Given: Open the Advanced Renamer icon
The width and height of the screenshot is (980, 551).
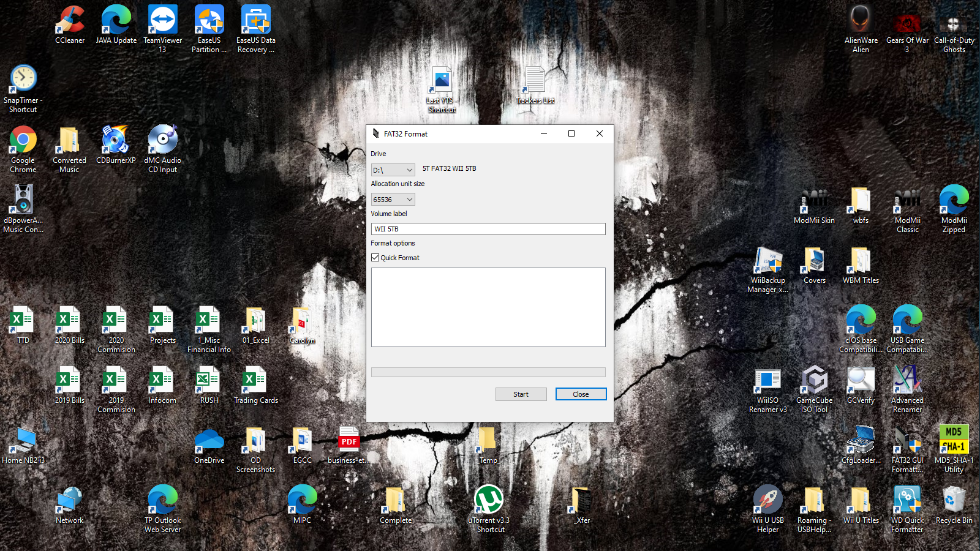Looking at the screenshot, I should 908,380.
